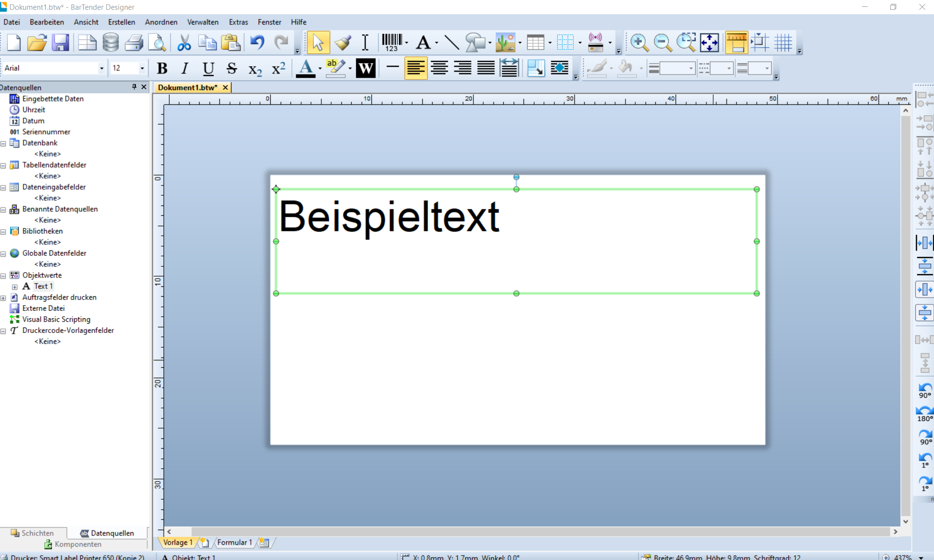Screen dimensions: 934x560
Task: Rotate object 180 degrees
Action: pos(925,413)
